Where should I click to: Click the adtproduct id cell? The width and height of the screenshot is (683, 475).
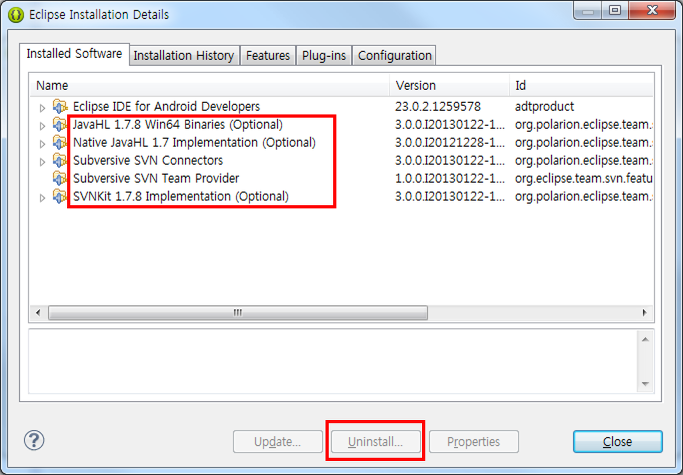(x=544, y=107)
